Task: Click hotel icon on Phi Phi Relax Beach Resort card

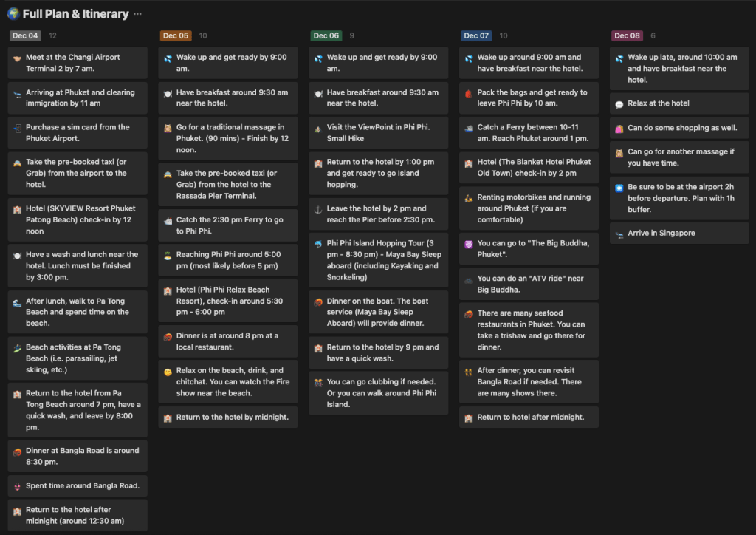Action: [x=168, y=291]
